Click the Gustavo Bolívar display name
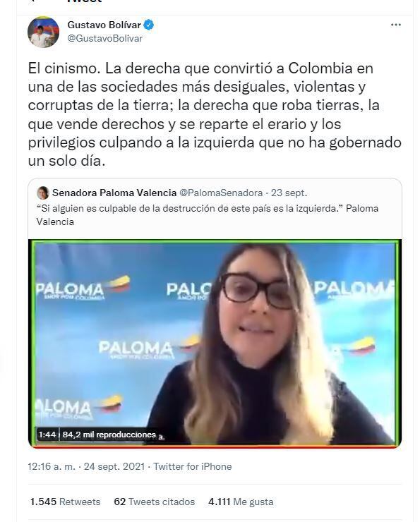 [x=104, y=25]
